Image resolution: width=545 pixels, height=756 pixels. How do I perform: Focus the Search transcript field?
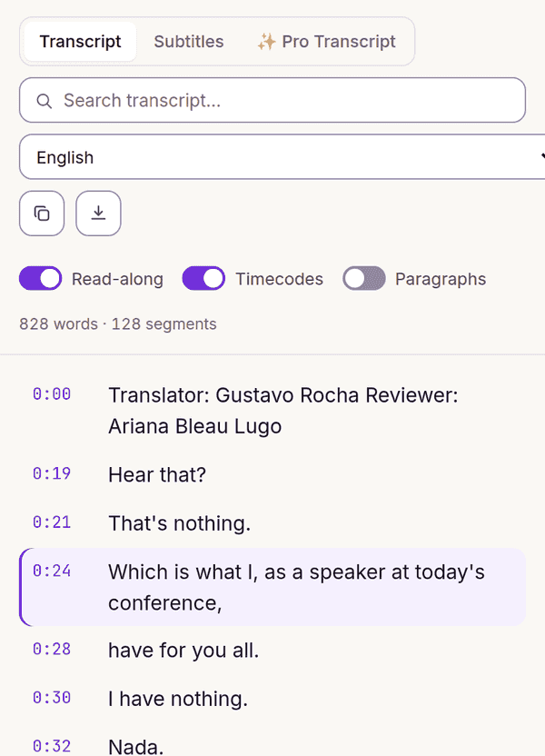coord(272,100)
